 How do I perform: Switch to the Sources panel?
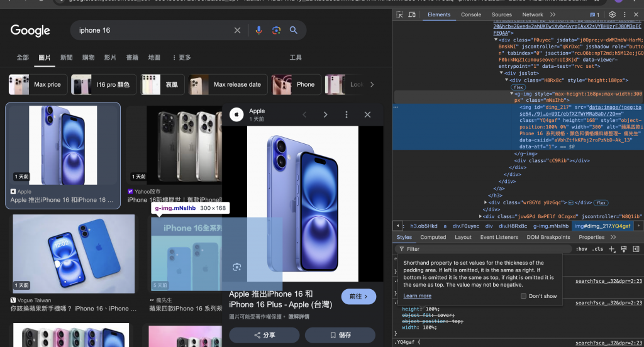502,14
